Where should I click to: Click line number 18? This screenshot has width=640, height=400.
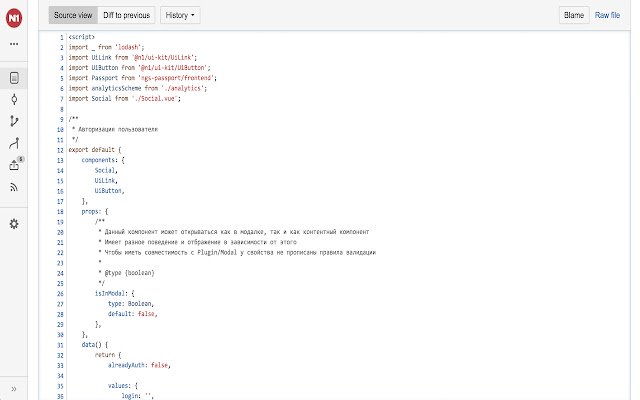point(60,212)
